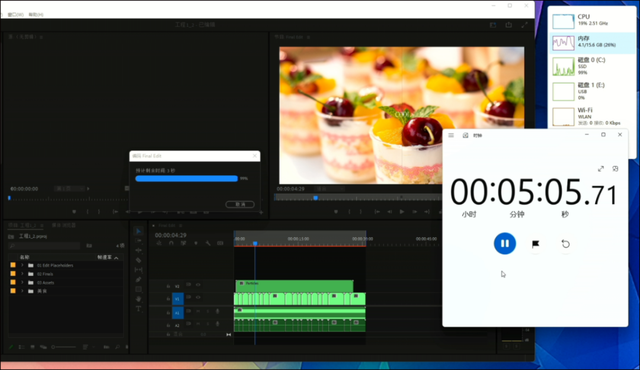Select CPU in Task Manager performance
The width and height of the screenshot is (640, 370).
[592, 20]
